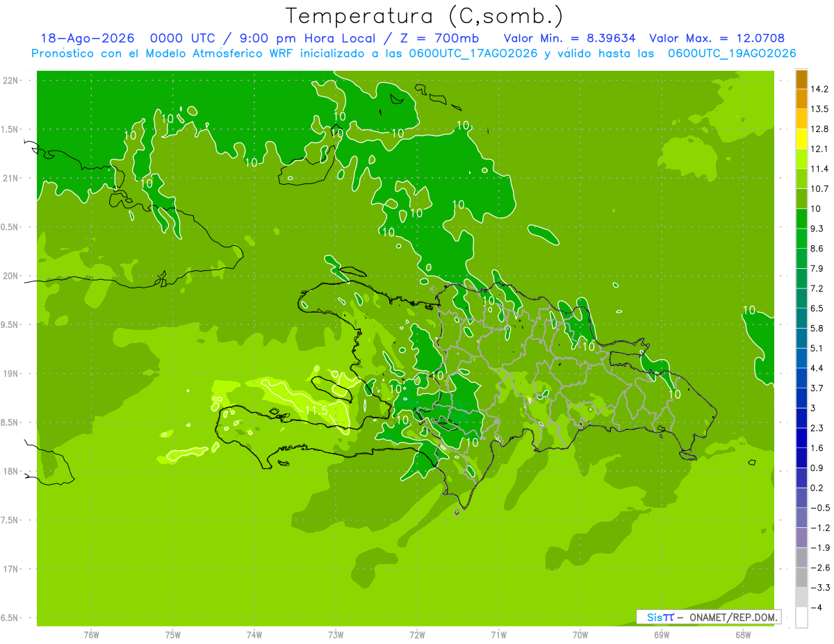Click the white swatch below -4

tap(801, 618)
